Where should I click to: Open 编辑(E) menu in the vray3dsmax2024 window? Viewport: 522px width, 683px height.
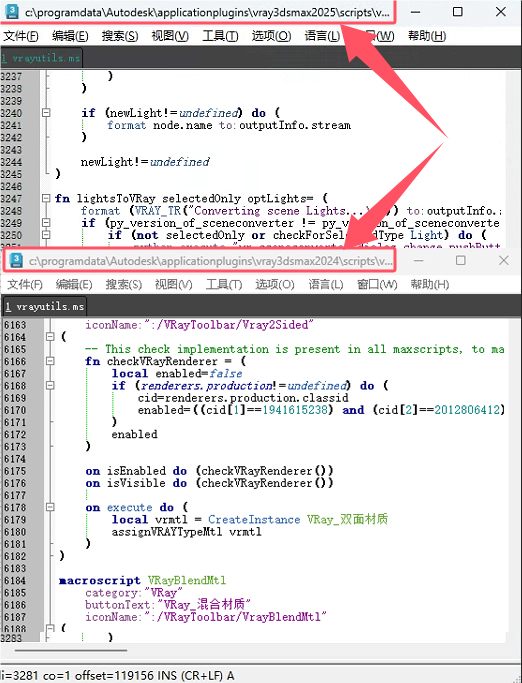[x=74, y=285]
